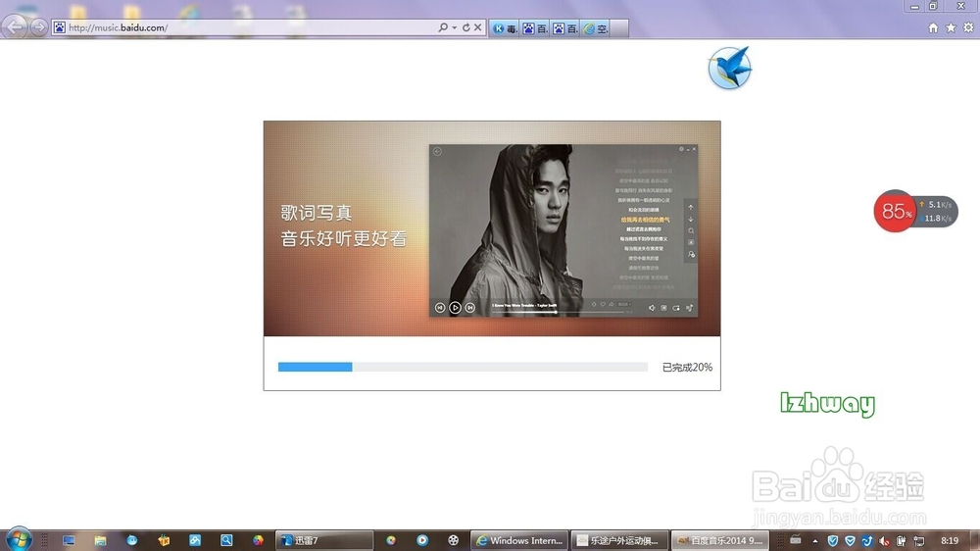Click the network tray icon left of the clock
This screenshot has width=980, height=551.
pyautogui.click(x=919, y=540)
